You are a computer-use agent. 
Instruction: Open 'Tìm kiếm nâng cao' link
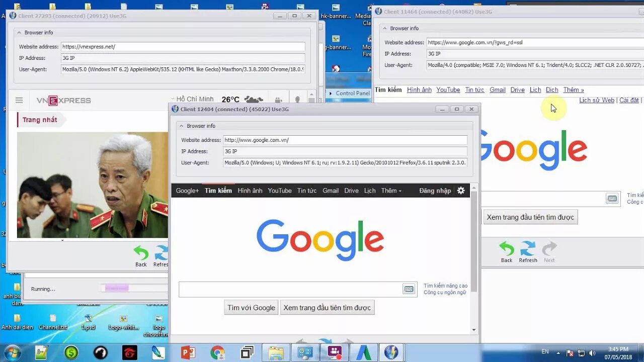[x=445, y=286]
